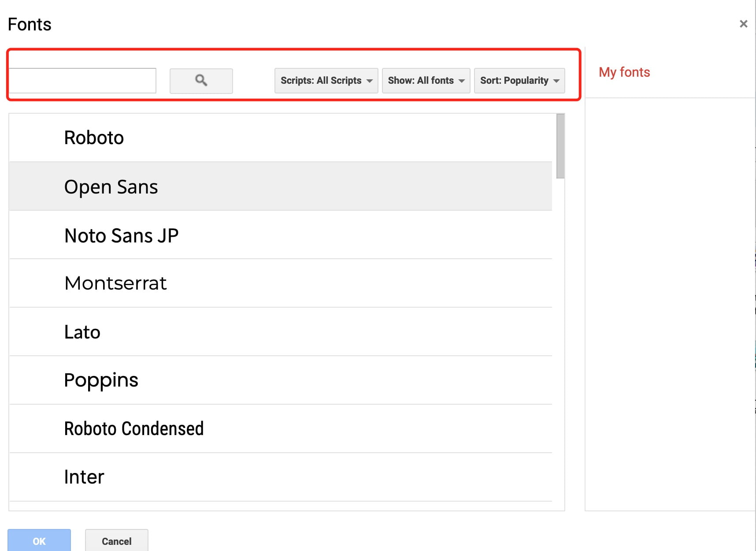Click the OK button
This screenshot has height=551, width=756.
39,541
